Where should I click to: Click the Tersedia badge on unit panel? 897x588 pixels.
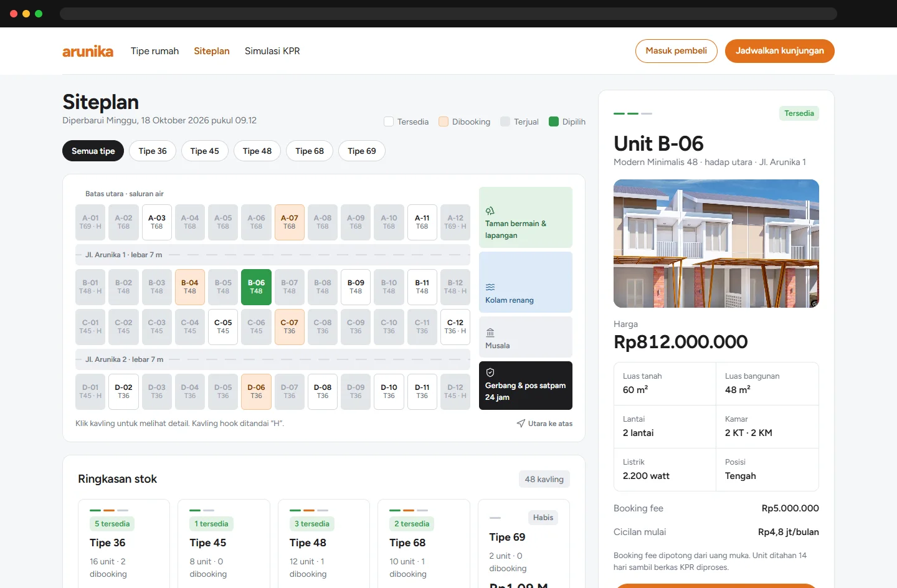799,113
